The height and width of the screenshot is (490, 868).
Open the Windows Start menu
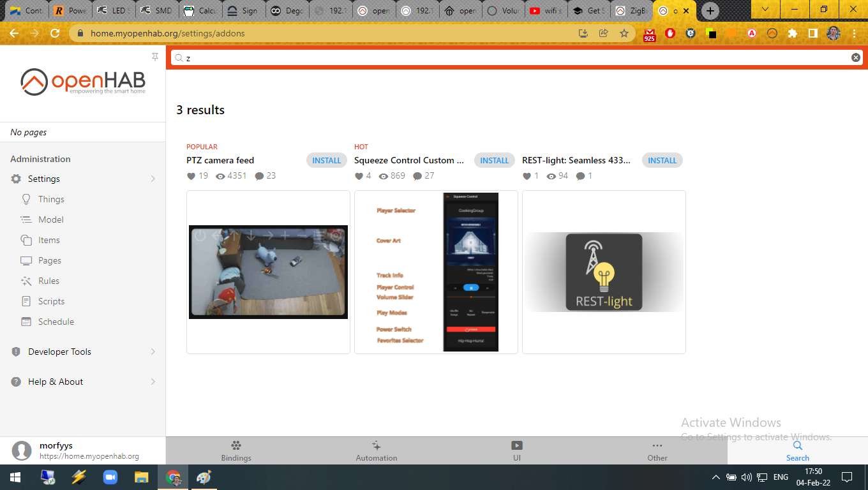(x=14, y=477)
